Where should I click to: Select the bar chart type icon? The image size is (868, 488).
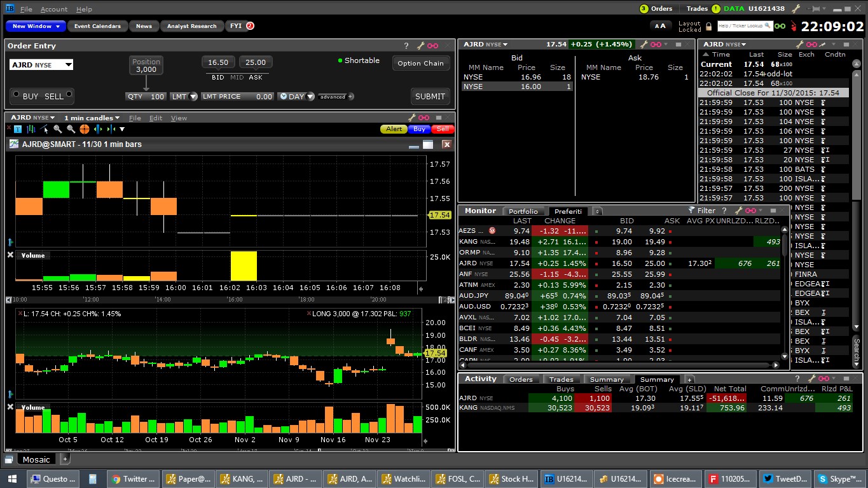[31, 129]
